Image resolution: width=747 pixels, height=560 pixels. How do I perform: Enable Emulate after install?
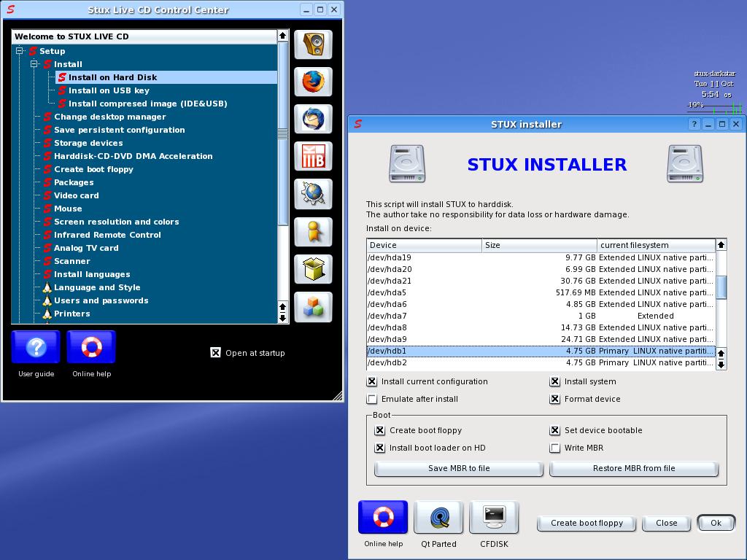pos(372,399)
